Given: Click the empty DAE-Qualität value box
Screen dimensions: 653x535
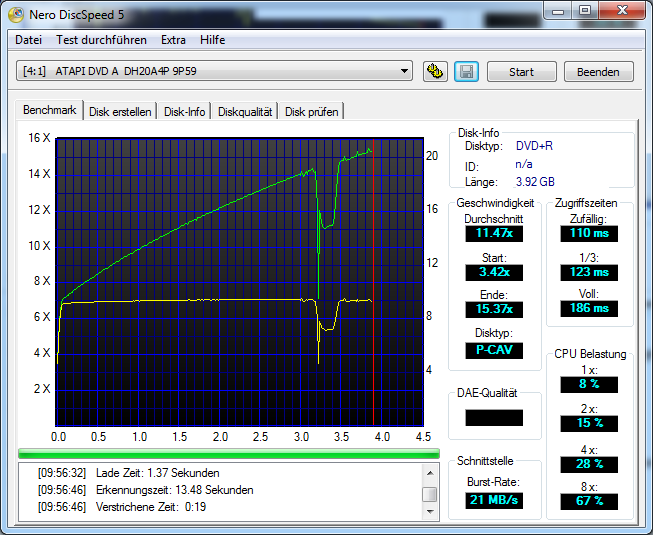Looking at the screenshot, I should pyautogui.click(x=494, y=418).
